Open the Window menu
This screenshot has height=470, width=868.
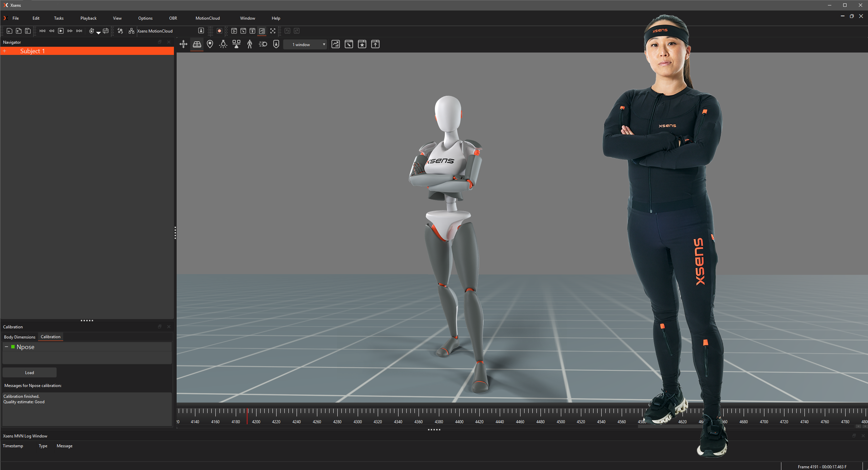pos(248,18)
